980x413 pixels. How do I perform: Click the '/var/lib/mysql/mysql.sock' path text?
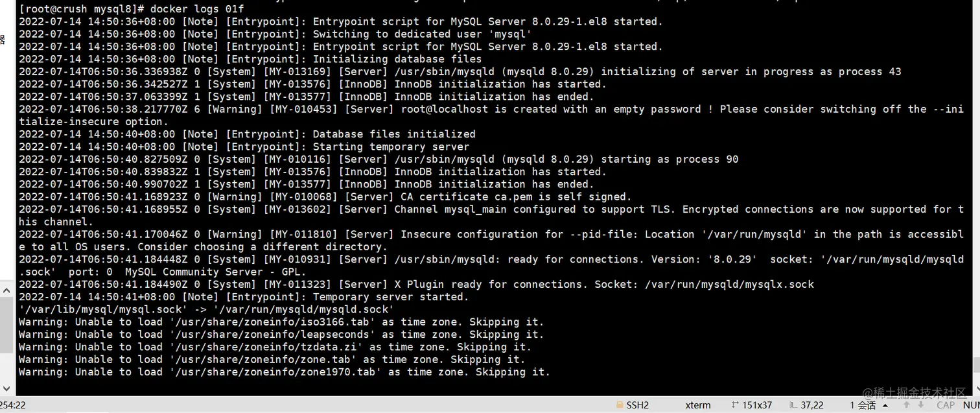[103, 309]
